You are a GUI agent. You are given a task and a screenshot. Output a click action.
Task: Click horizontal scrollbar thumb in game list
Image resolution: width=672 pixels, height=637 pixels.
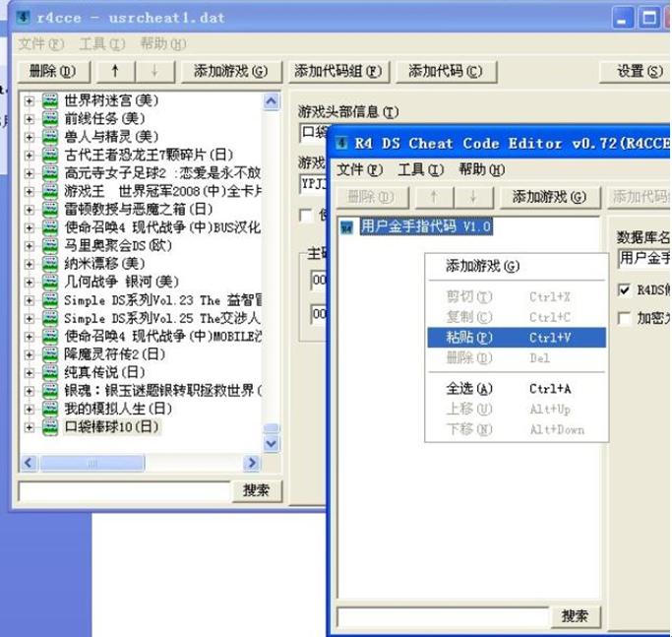click(x=92, y=464)
